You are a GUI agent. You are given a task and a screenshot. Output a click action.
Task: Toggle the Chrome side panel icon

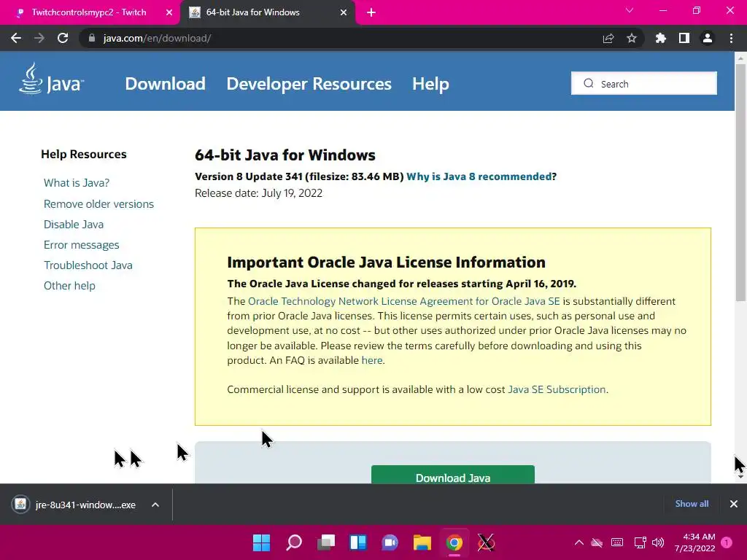click(x=684, y=38)
